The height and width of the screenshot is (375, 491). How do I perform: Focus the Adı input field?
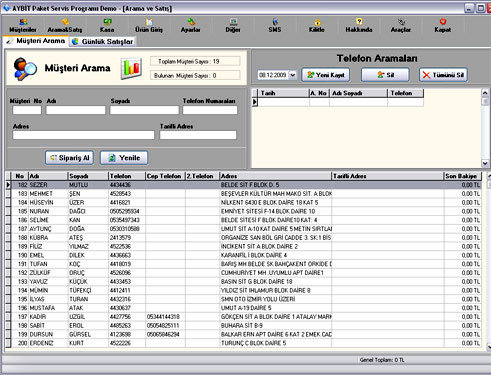coord(76,110)
